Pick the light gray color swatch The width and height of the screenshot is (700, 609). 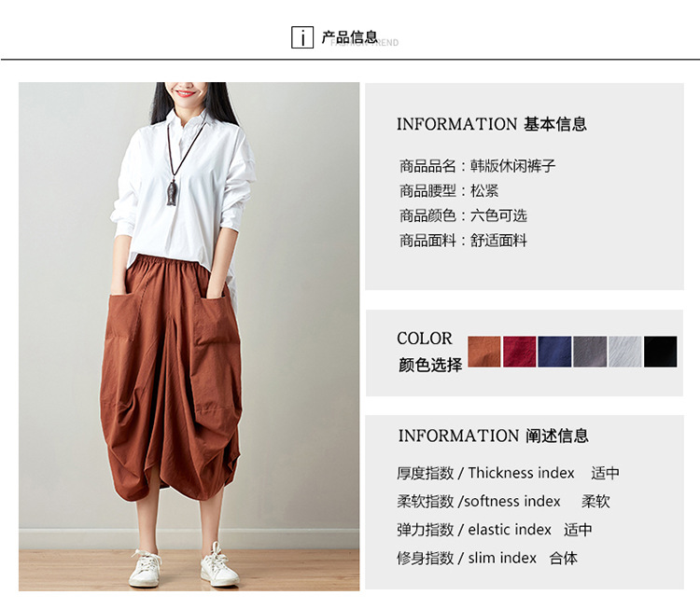(x=625, y=352)
